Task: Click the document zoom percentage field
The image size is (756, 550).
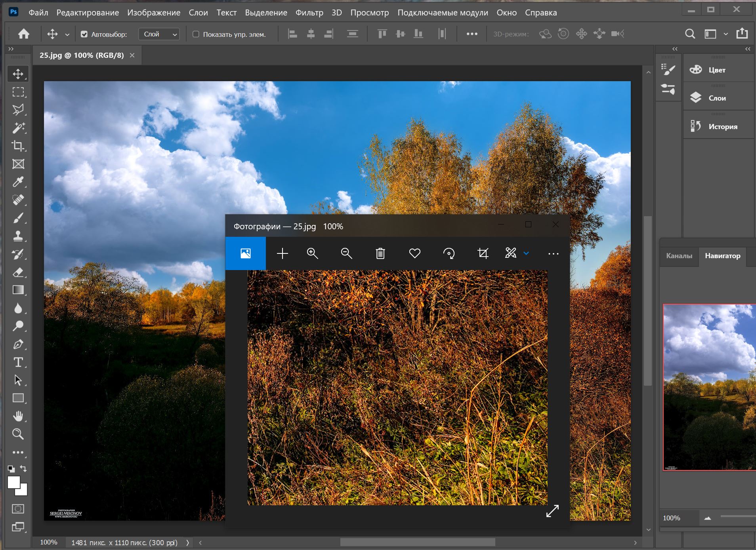Action: pyautogui.click(x=49, y=542)
